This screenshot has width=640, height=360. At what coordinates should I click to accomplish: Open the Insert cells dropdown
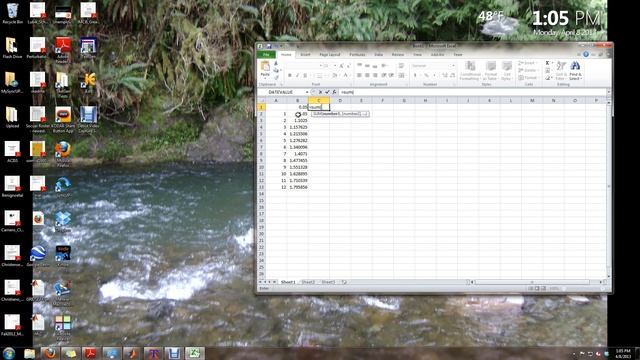(527, 63)
